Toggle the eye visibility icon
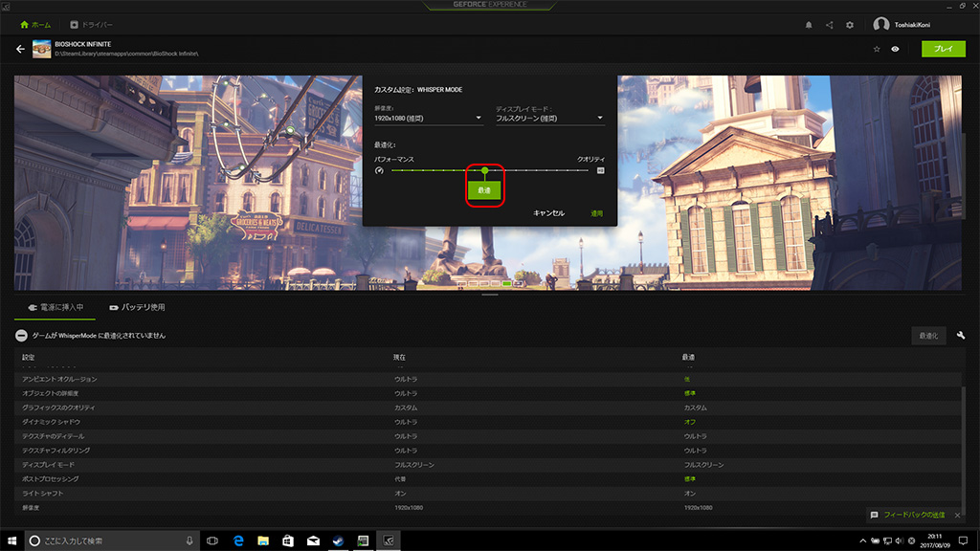This screenshot has width=980, height=551. pyautogui.click(x=895, y=49)
